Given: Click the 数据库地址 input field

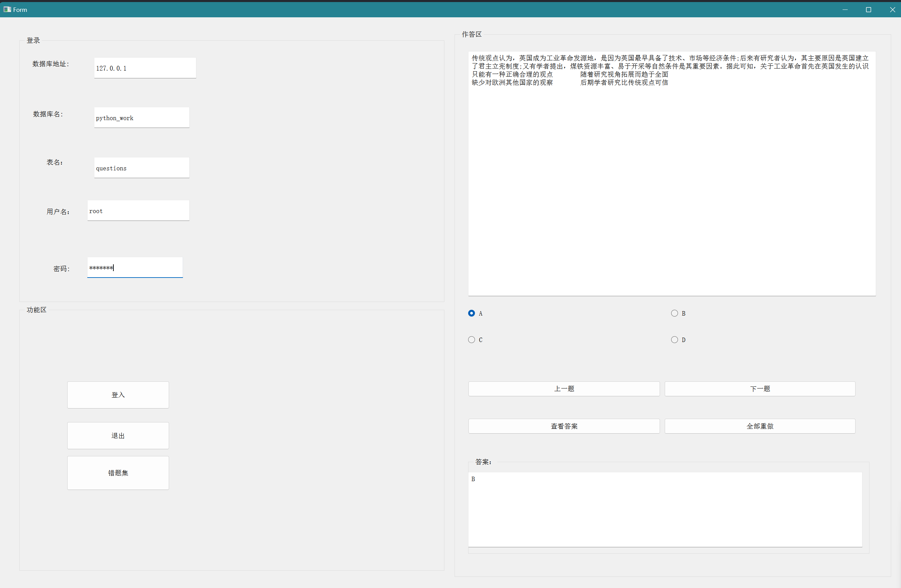Looking at the screenshot, I should coord(145,68).
